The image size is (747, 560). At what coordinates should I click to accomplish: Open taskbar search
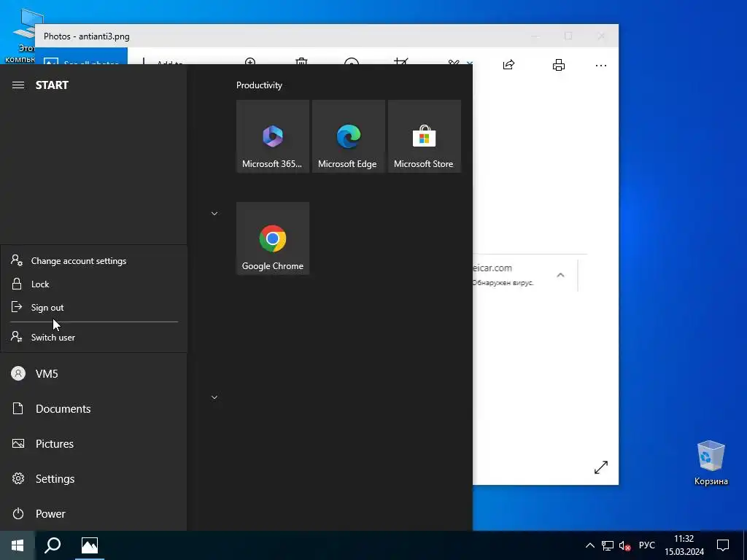pyautogui.click(x=53, y=545)
